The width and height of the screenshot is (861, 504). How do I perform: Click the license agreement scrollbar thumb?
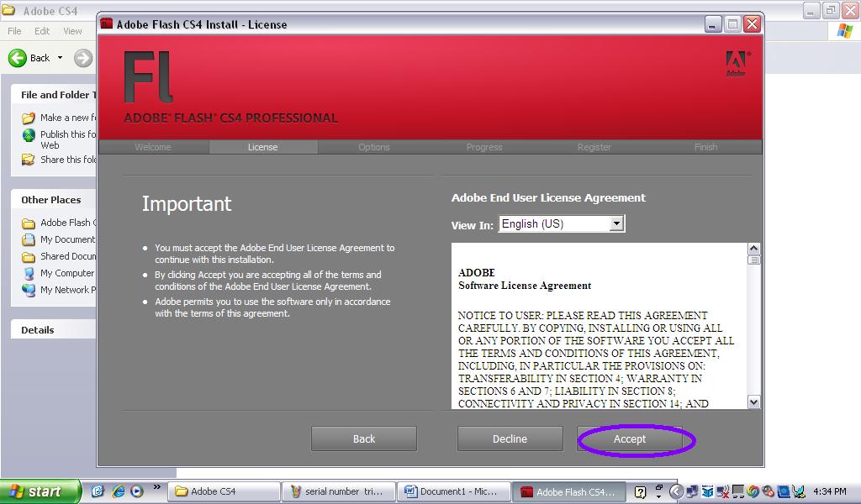tap(754, 260)
